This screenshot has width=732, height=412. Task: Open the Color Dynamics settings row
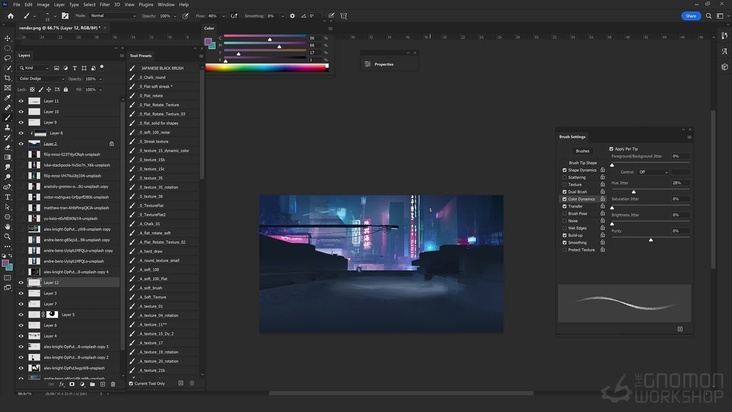point(581,199)
